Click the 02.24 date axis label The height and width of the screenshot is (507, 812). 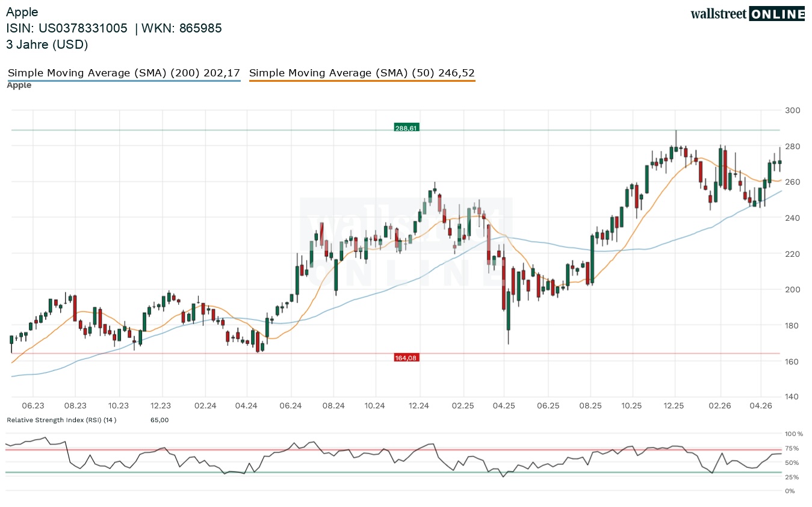[x=205, y=406]
